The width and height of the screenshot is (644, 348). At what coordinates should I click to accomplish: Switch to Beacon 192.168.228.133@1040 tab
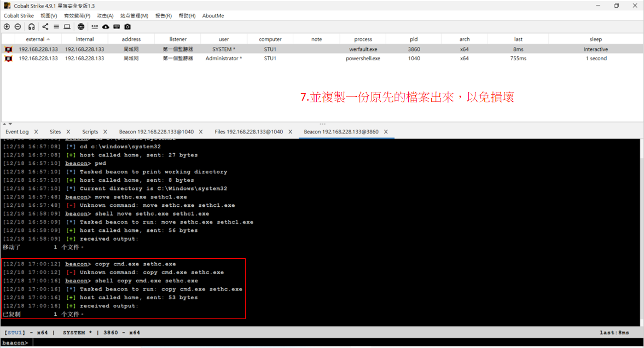(x=156, y=132)
